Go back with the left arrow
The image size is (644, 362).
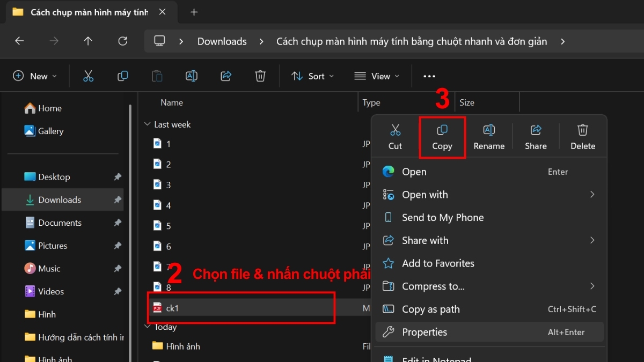(x=20, y=41)
